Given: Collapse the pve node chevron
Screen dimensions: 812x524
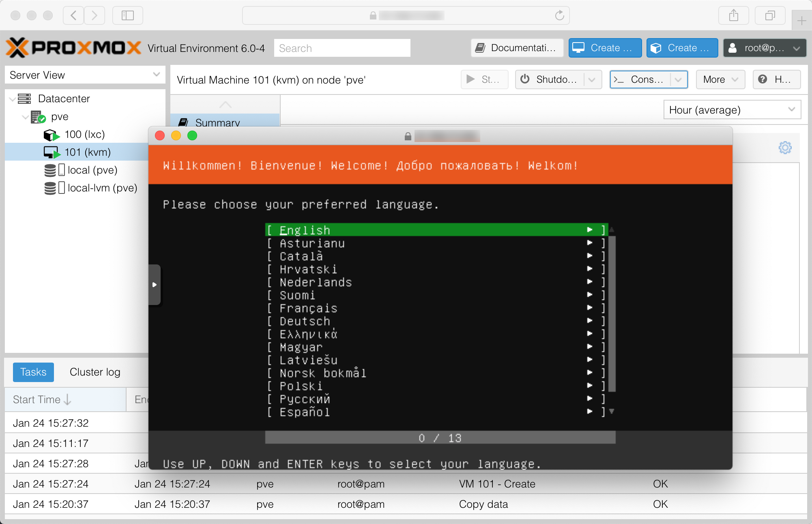Looking at the screenshot, I should [25, 117].
